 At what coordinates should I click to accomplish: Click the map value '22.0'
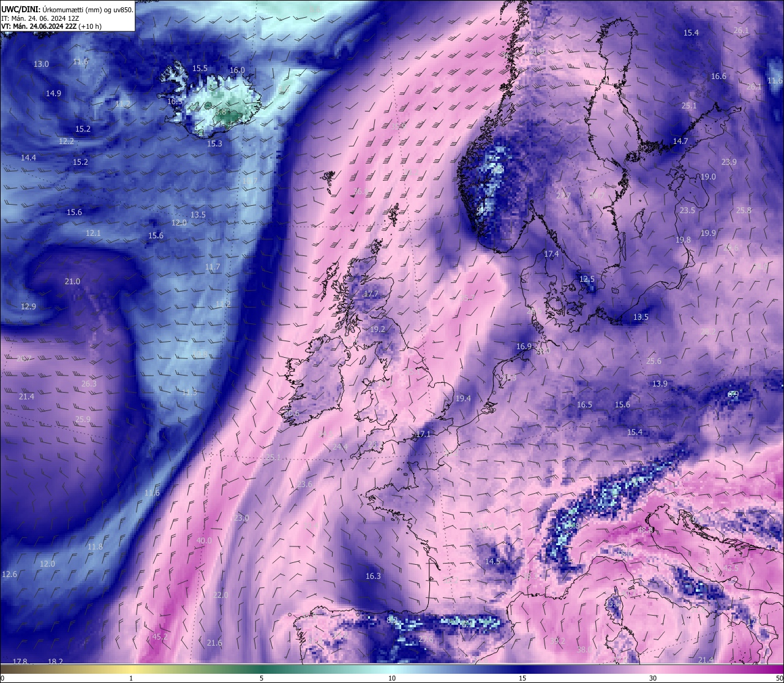point(221,595)
